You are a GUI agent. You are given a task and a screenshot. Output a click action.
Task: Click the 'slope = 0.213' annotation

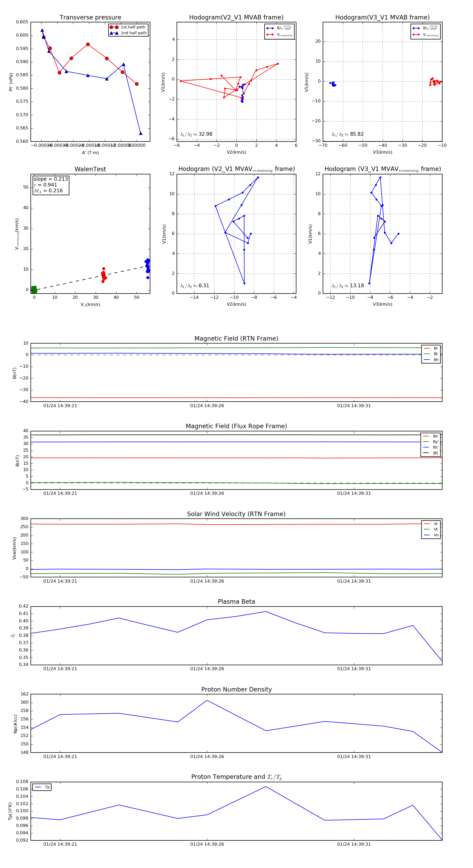pyautogui.click(x=50, y=179)
